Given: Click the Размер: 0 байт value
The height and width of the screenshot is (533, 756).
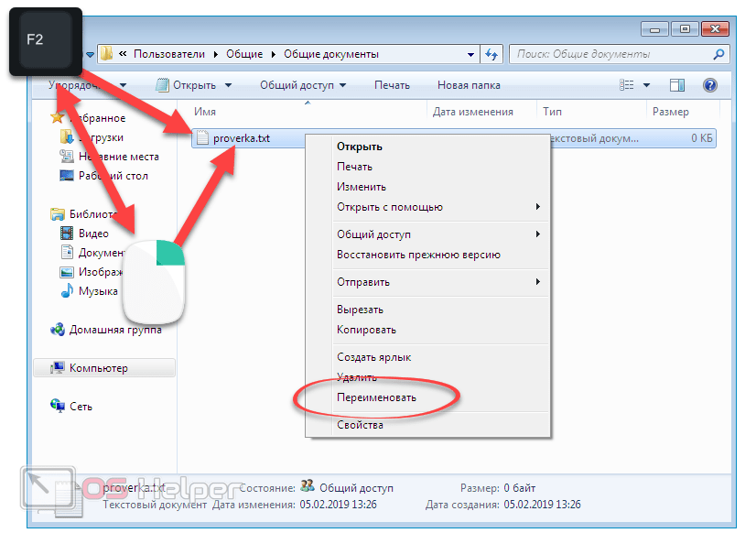Looking at the screenshot, I should [520, 488].
